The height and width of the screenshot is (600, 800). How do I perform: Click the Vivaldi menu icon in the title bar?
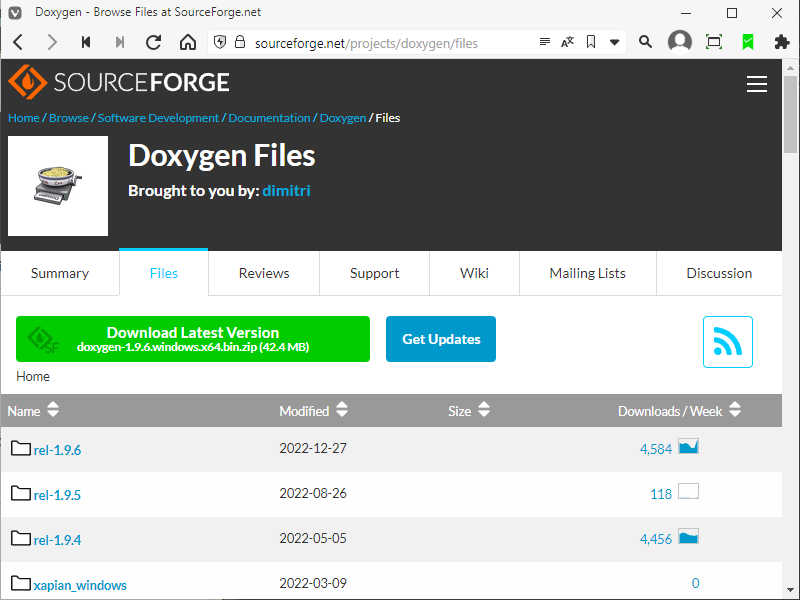coord(15,12)
